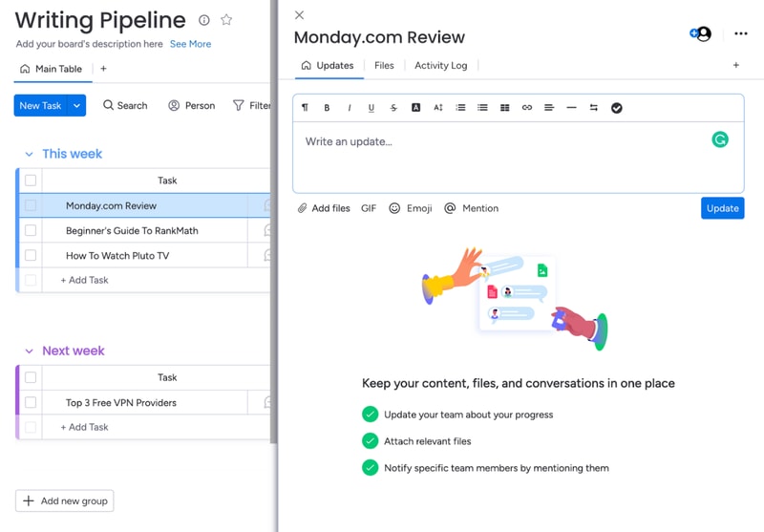The width and height of the screenshot is (764, 532).
Task: Switch to the Updates tab
Action: (x=328, y=65)
